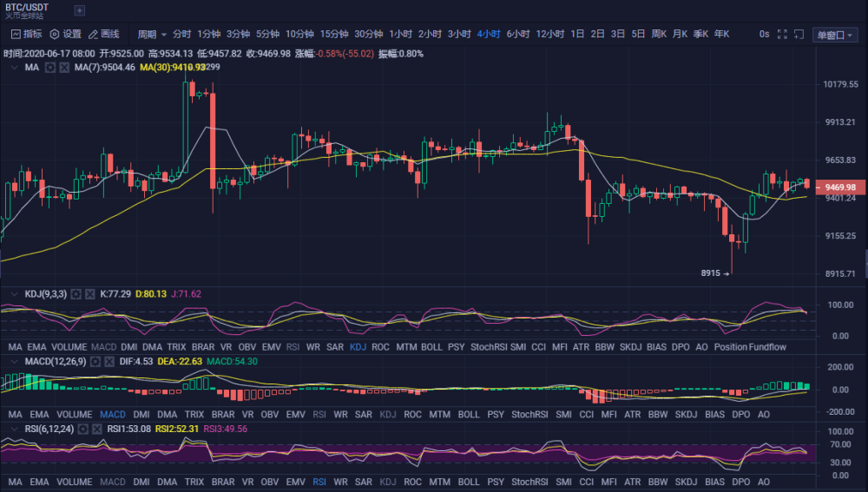Add a new tab with plus icon

tap(80, 10)
